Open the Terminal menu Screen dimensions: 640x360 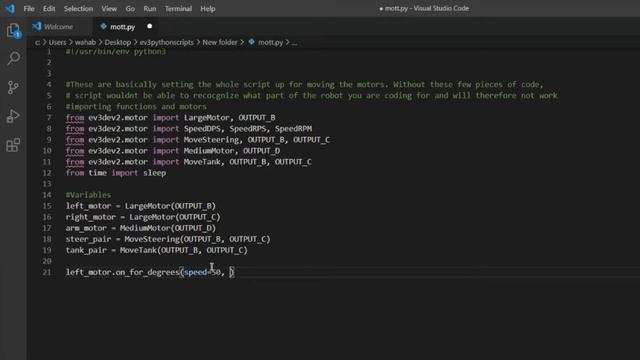point(178,9)
